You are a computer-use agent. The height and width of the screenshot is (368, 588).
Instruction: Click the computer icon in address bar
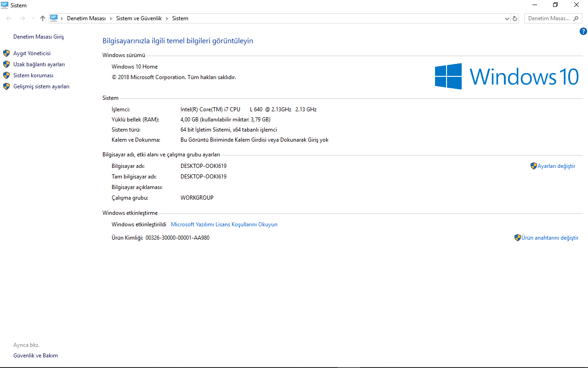54,18
